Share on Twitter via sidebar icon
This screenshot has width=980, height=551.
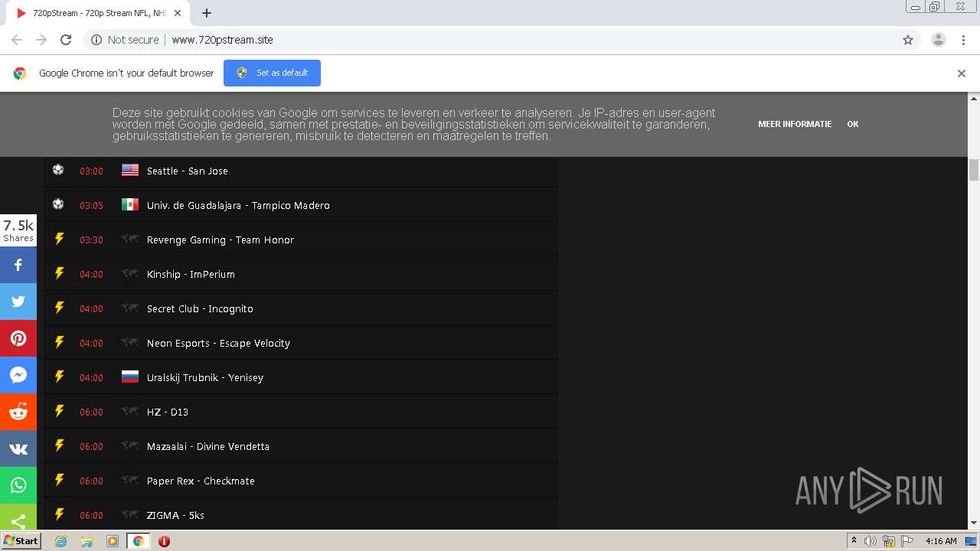[18, 302]
